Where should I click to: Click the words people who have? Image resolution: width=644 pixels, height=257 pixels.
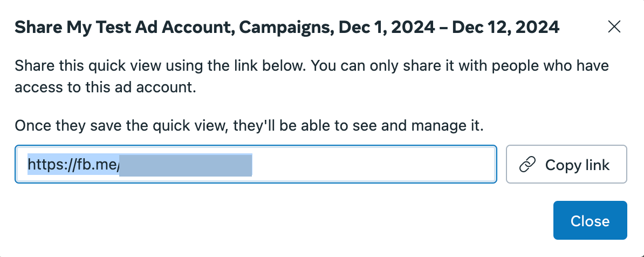[552, 66]
